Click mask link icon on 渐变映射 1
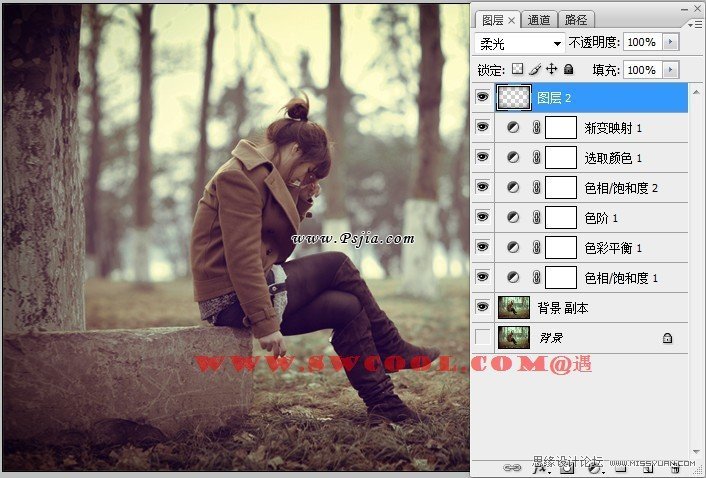706x478 pixels. click(x=536, y=128)
